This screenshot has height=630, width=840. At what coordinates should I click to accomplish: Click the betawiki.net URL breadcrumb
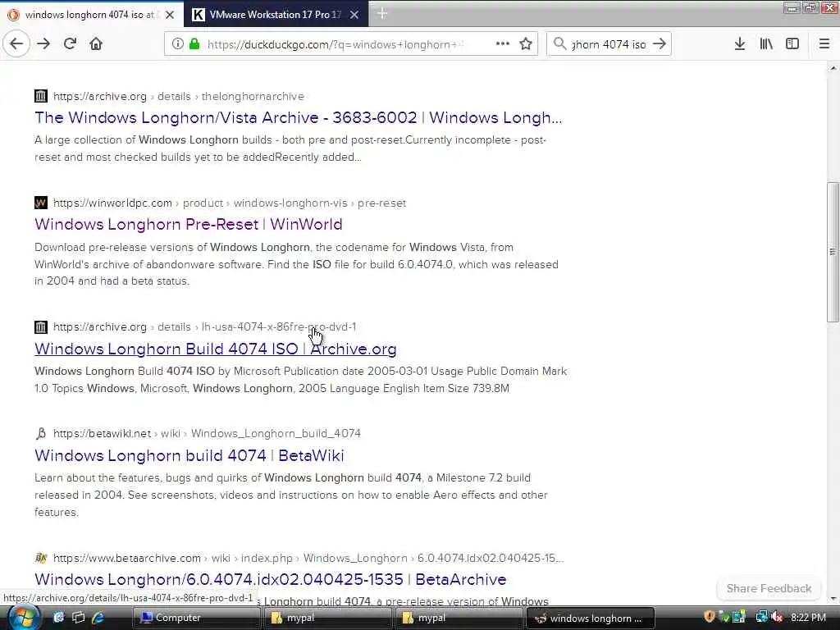(207, 433)
